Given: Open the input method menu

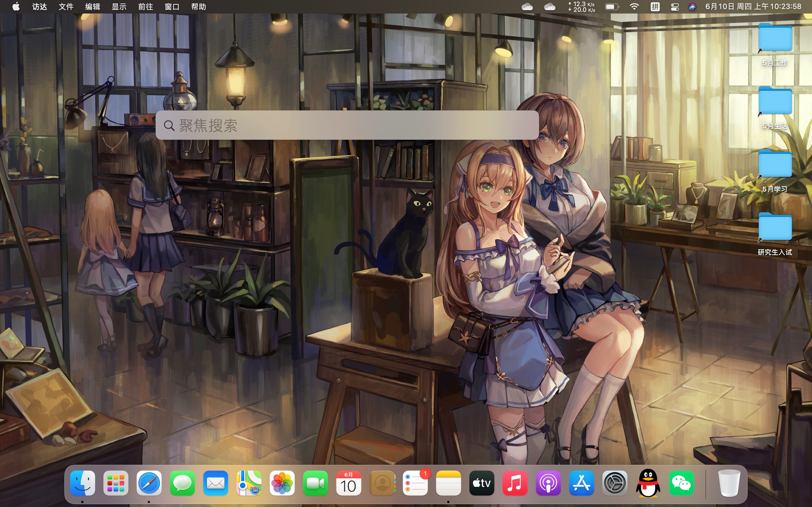Looking at the screenshot, I should [x=655, y=7].
